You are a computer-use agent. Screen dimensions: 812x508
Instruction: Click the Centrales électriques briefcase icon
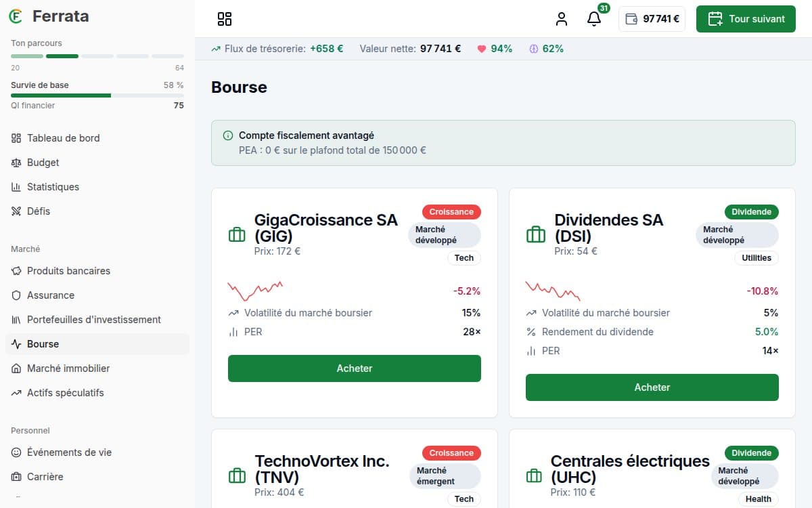(x=534, y=476)
